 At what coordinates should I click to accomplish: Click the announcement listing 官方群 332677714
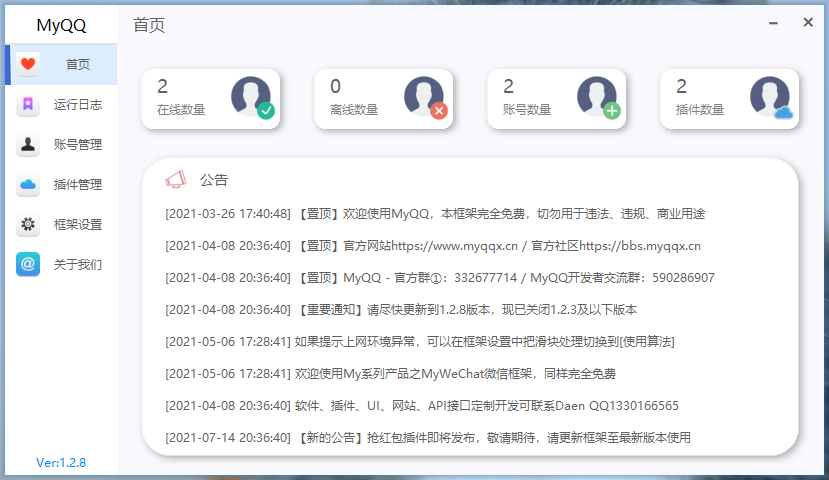(x=440, y=278)
